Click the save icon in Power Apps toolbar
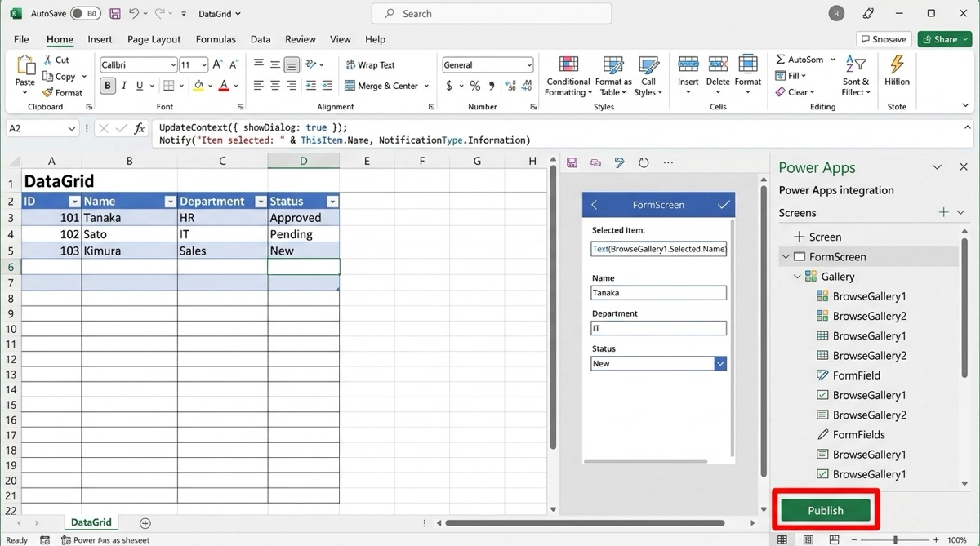The width and height of the screenshot is (980, 546). point(572,163)
